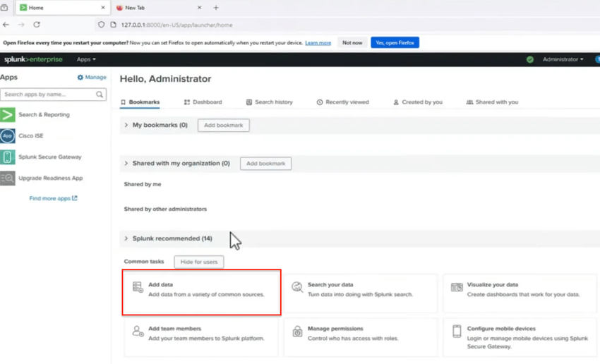Click the Add team members card icon
The width and height of the screenshot is (600, 364).
(x=138, y=331)
